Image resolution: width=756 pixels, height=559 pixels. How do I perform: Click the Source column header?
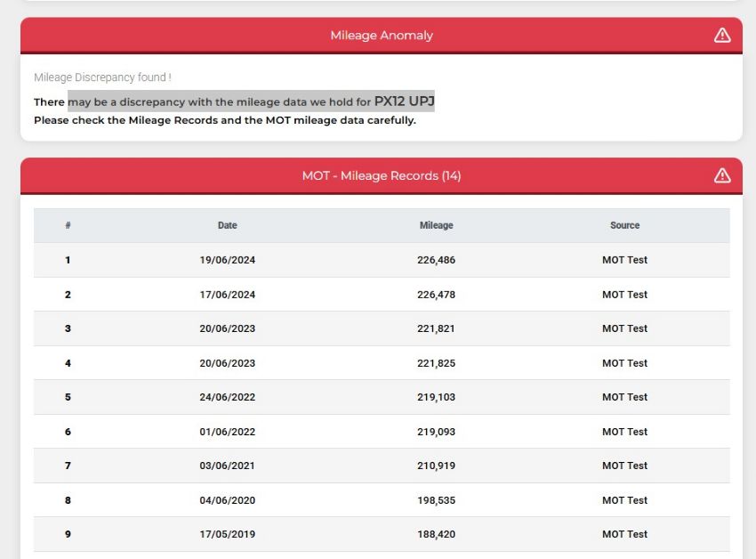coord(625,225)
